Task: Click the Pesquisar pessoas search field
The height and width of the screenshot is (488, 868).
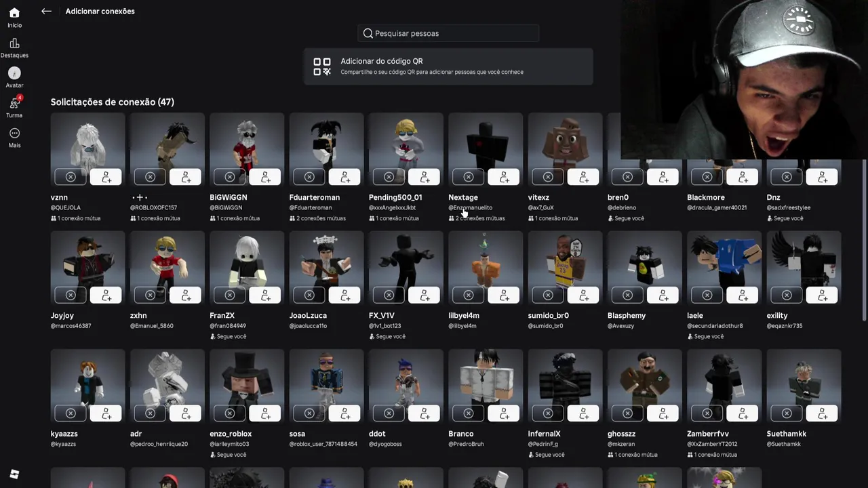Action: coord(448,33)
